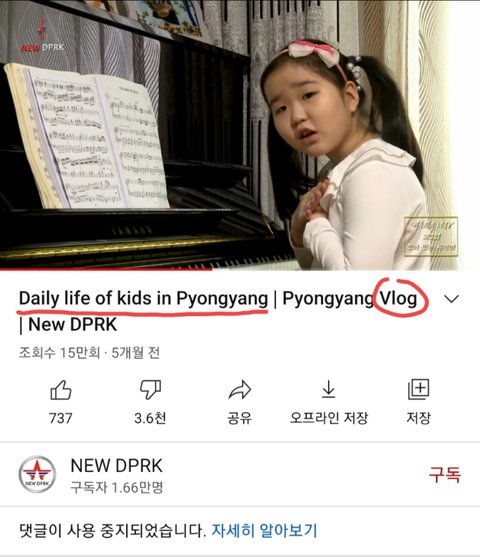Tap the 오프라인 저장 label
The image size is (480, 557).
(x=329, y=418)
